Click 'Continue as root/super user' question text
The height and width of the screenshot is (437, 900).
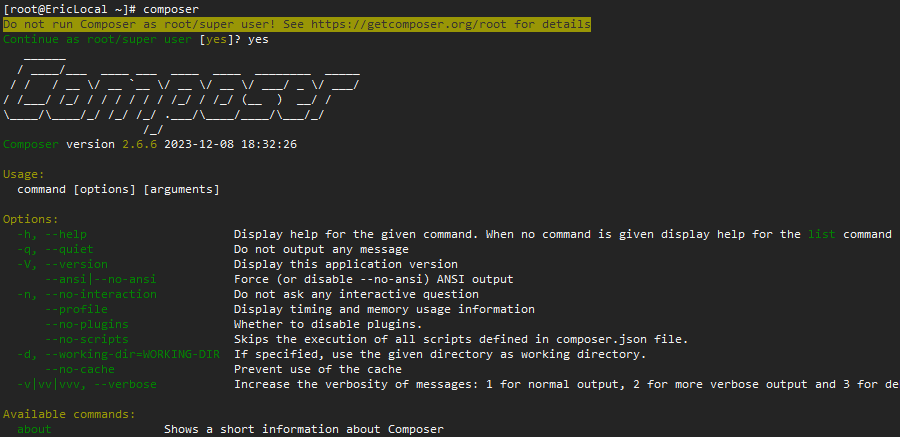pyautogui.click(x=97, y=40)
